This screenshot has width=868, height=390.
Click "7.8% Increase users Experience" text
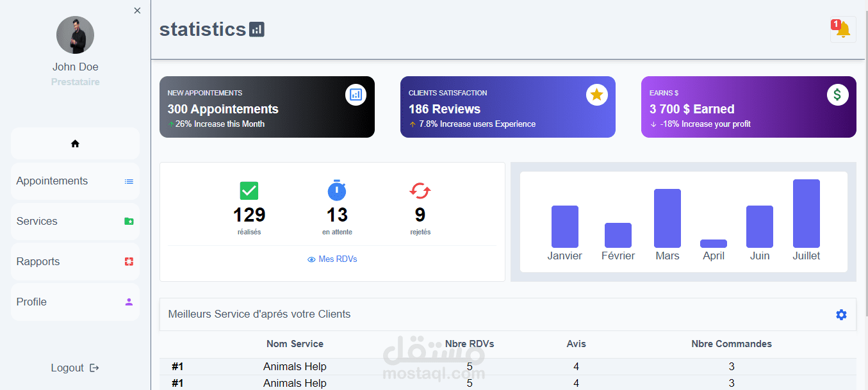(477, 124)
